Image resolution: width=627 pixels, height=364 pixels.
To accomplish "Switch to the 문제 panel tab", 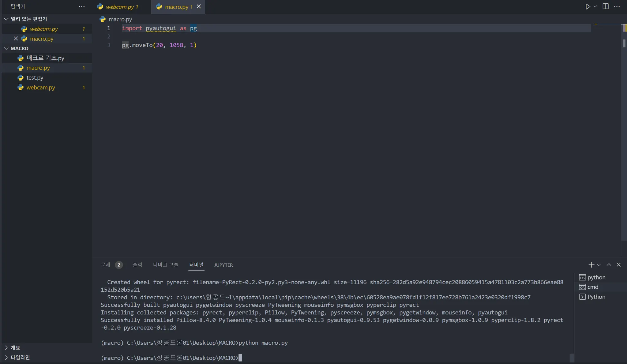I will pyautogui.click(x=106, y=265).
